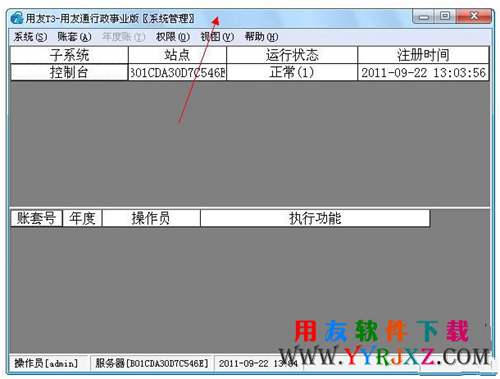Click the Yonyou T3 title bar app icon
The width and height of the screenshot is (500, 379).
click(x=17, y=18)
